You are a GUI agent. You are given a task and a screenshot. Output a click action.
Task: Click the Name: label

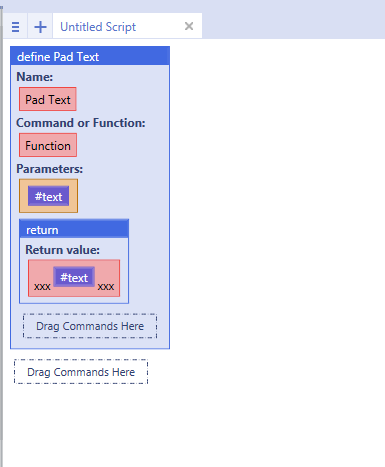click(34, 77)
